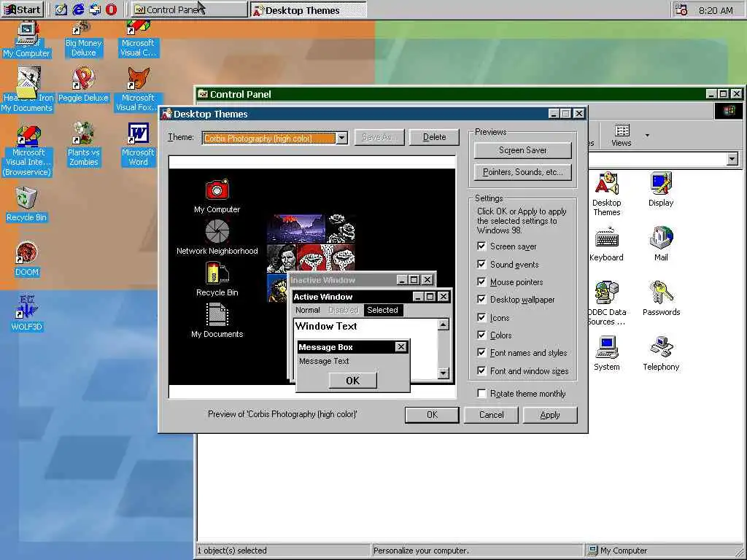Click Apply in Desktop Themes dialog

pyautogui.click(x=550, y=415)
